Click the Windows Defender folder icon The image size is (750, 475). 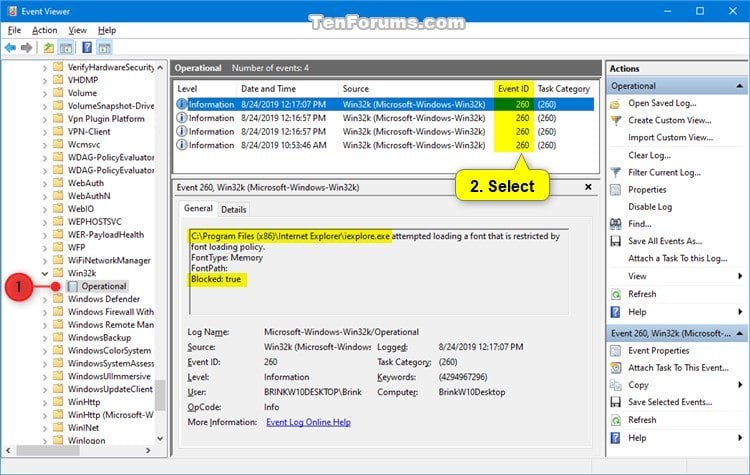click(58, 299)
